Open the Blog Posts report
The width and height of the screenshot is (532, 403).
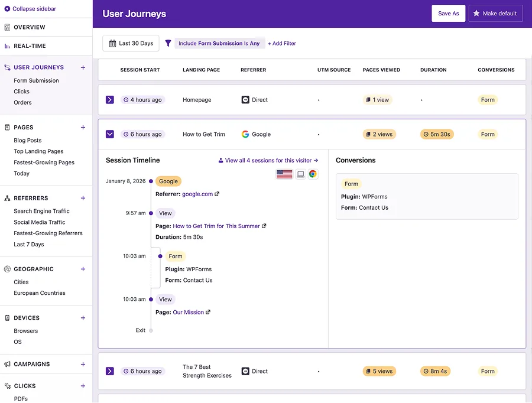(x=27, y=141)
